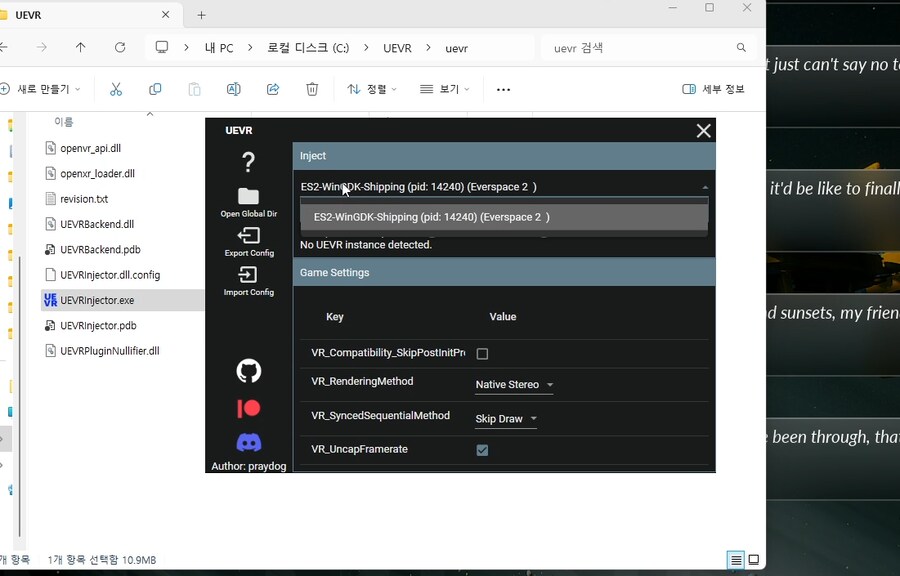Click the PC monitor icon in address bar
The width and height of the screenshot is (900, 576).
click(x=162, y=47)
